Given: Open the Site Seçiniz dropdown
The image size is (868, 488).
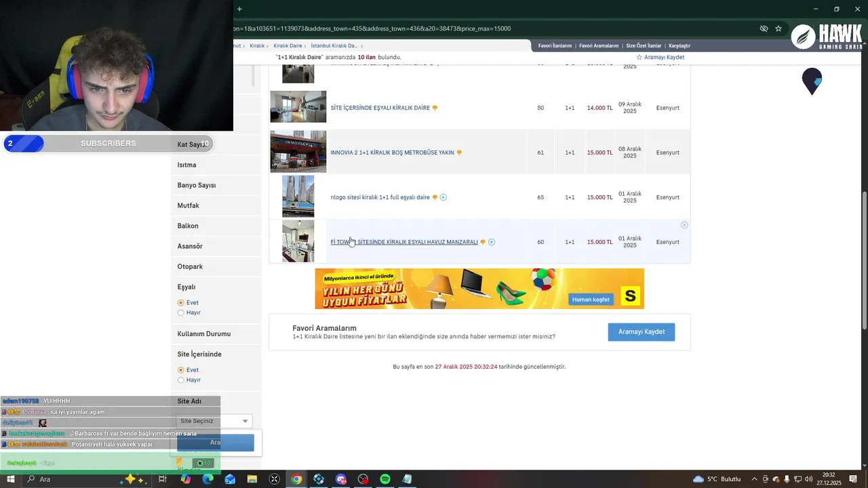Looking at the screenshot, I should [x=214, y=421].
